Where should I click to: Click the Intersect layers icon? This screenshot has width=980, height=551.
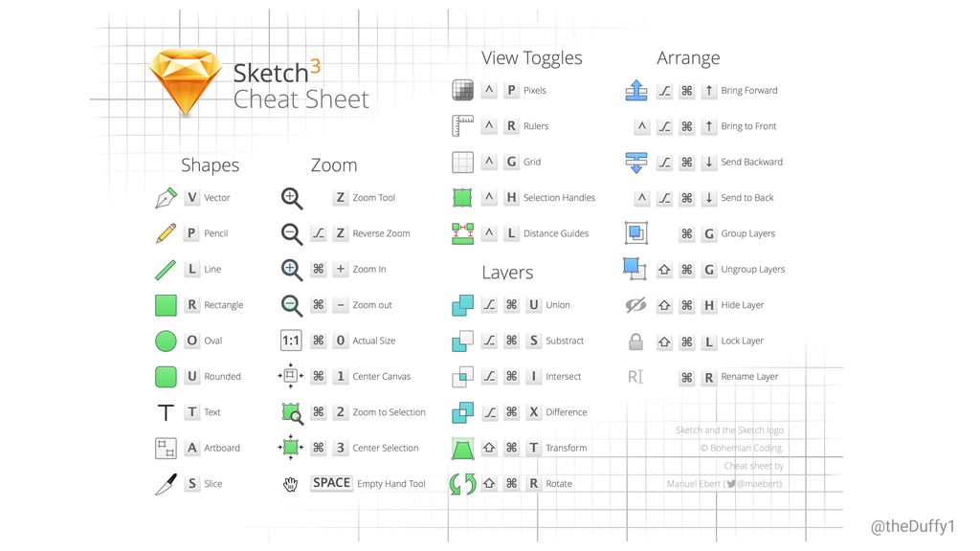[462, 377]
